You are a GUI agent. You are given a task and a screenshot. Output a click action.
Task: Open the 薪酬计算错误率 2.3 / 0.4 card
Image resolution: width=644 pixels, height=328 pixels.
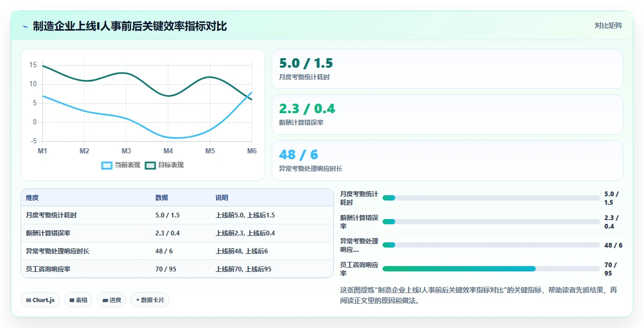coord(447,114)
